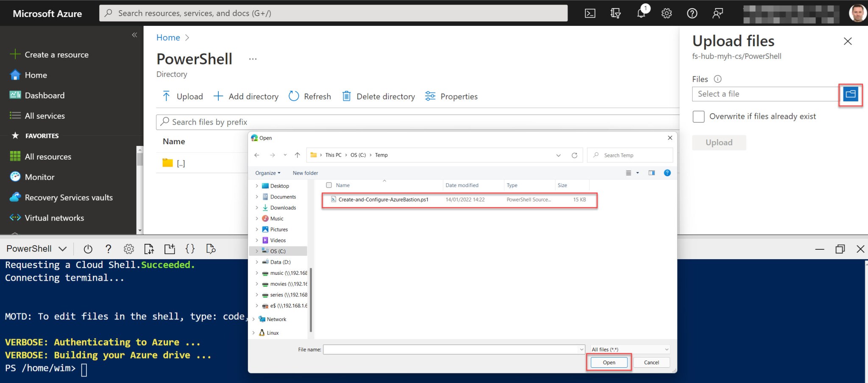Select All services in Azure sidebar

tap(45, 116)
